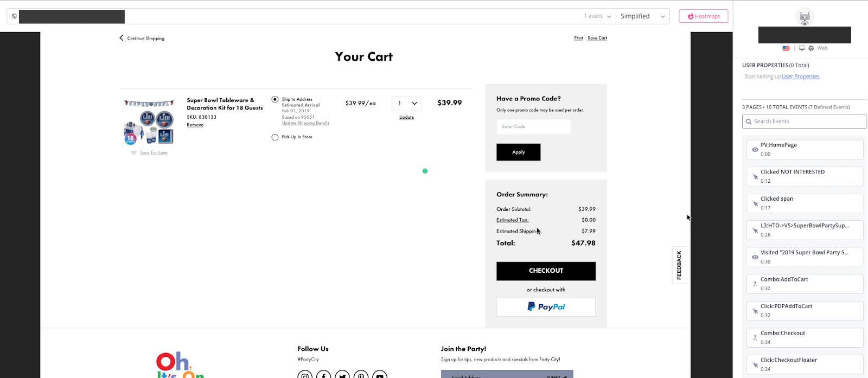
Task: Click the Continue Shopping back link
Action: [145, 39]
